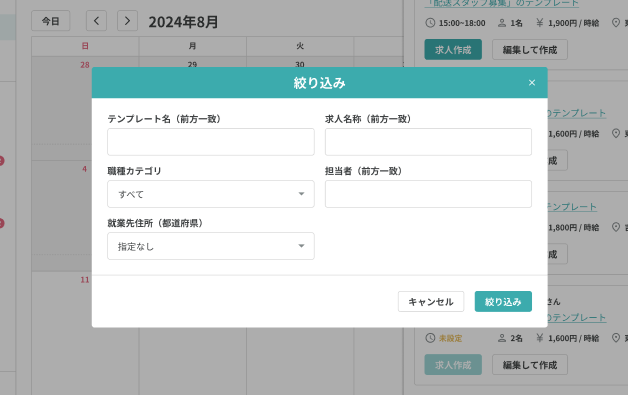Click the clock icon beside 15:00~18:00
The height and width of the screenshot is (395, 628).
pyautogui.click(x=430, y=23)
